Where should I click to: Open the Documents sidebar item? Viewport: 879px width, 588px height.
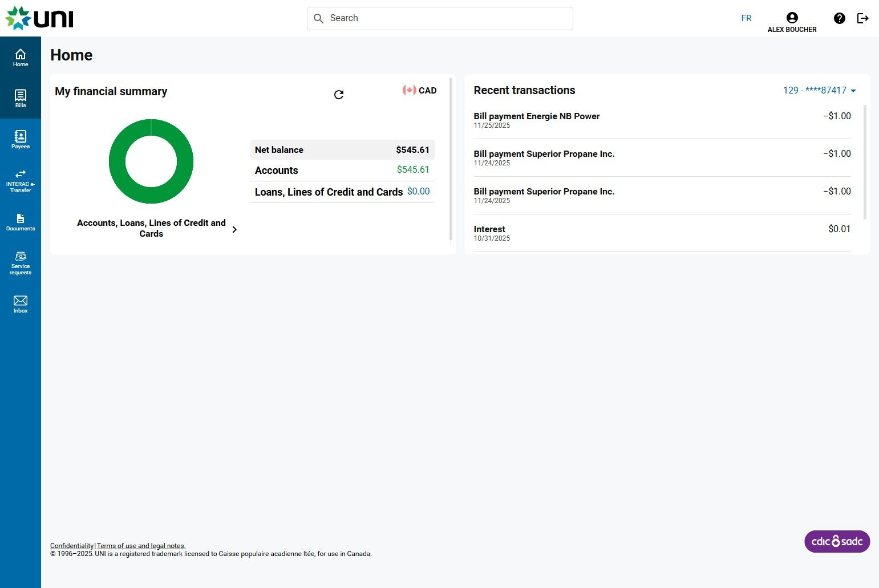point(21,222)
